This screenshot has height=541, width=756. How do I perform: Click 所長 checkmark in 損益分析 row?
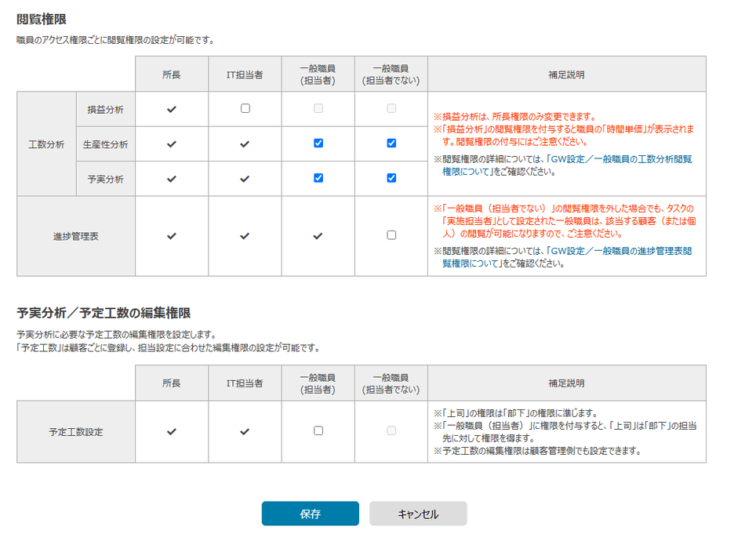[172, 109]
